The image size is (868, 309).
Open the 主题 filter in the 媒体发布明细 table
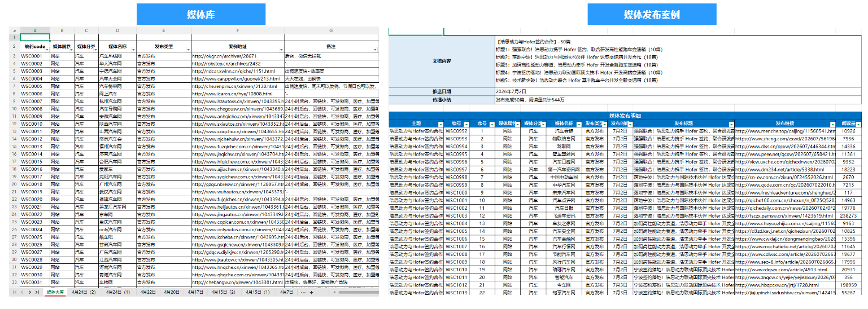[441, 124]
